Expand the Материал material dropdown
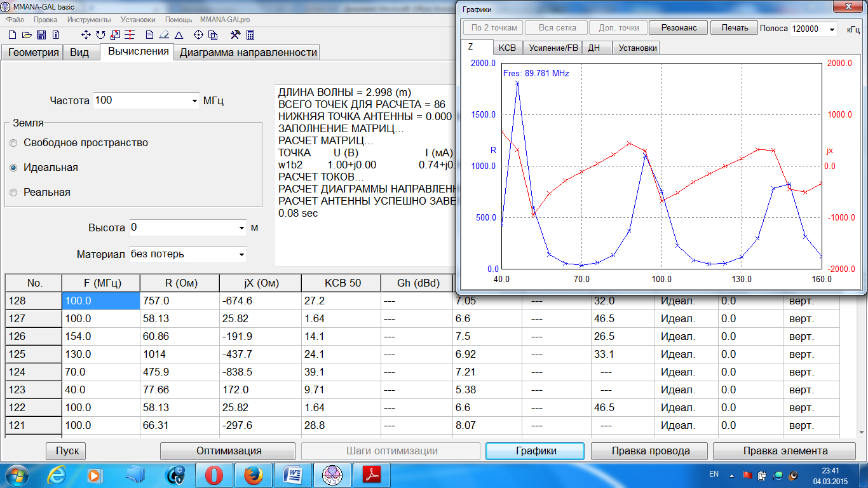Screen dimensions: 868x488 (x=241, y=254)
